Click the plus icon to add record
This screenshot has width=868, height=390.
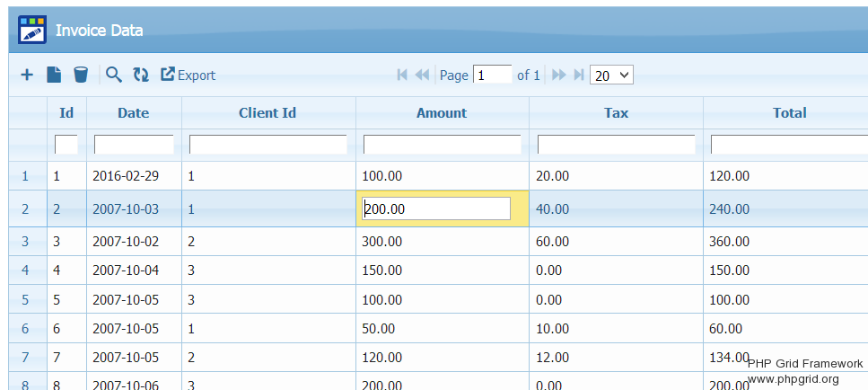[27, 75]
